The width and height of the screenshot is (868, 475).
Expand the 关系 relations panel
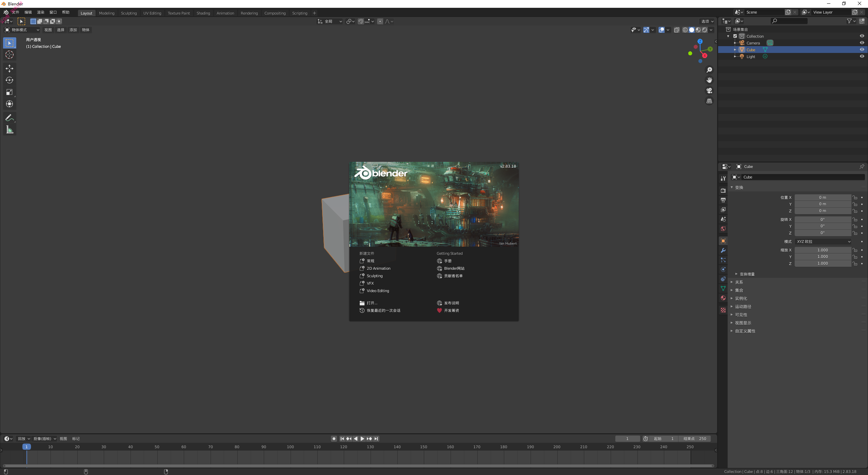coord(738,282)
